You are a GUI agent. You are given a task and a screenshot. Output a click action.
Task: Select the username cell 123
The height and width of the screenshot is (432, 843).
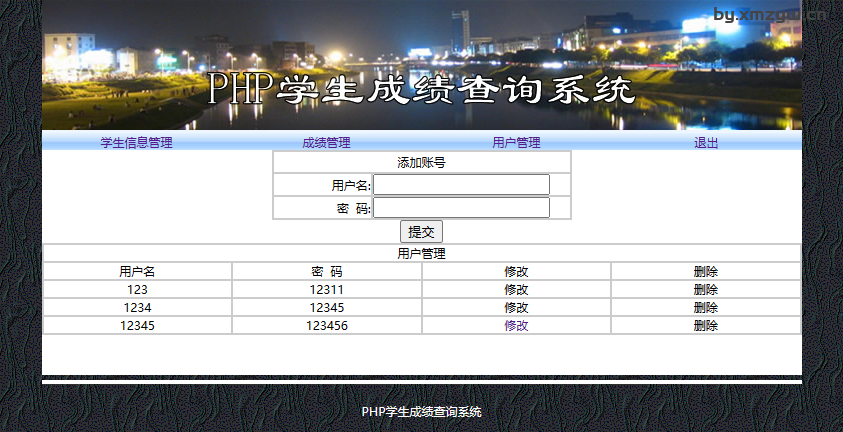point(138,290)
